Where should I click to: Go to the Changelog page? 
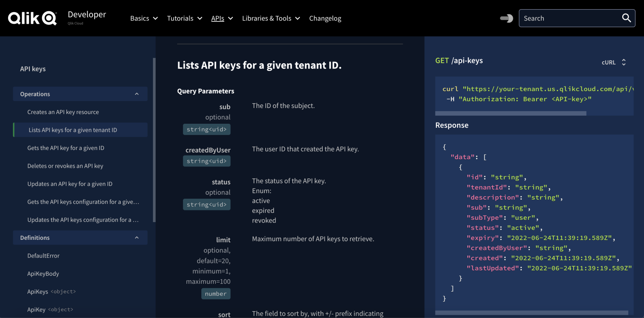(x=325, y=19)
